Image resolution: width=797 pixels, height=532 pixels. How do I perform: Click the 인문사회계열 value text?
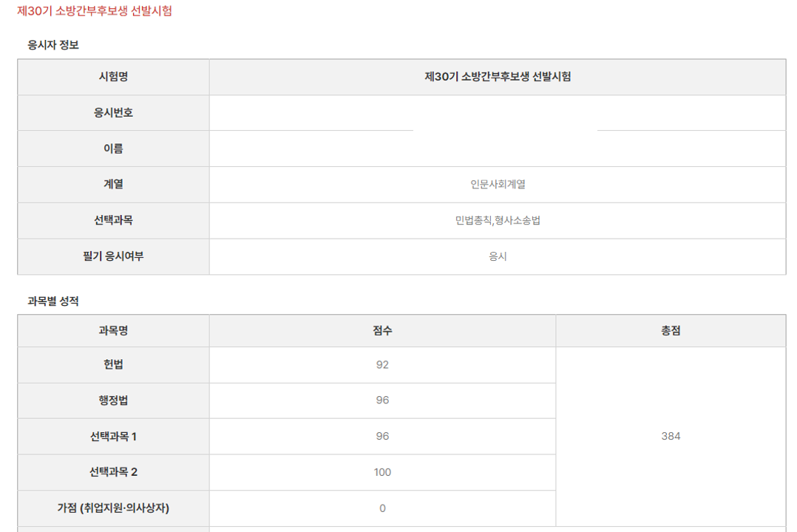pos(498,185)
